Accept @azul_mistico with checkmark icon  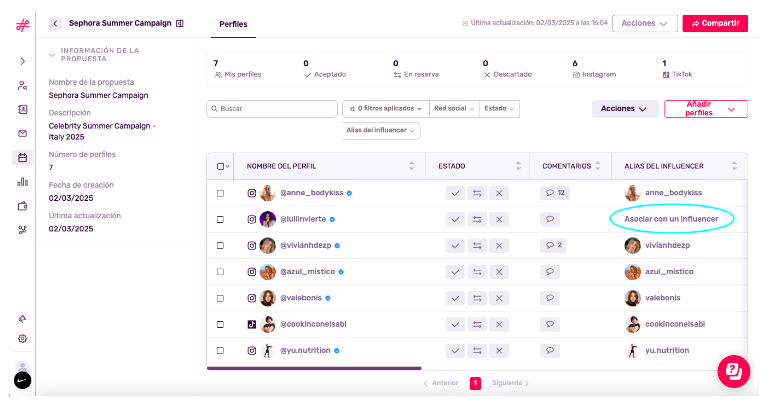tap(455, 272)
